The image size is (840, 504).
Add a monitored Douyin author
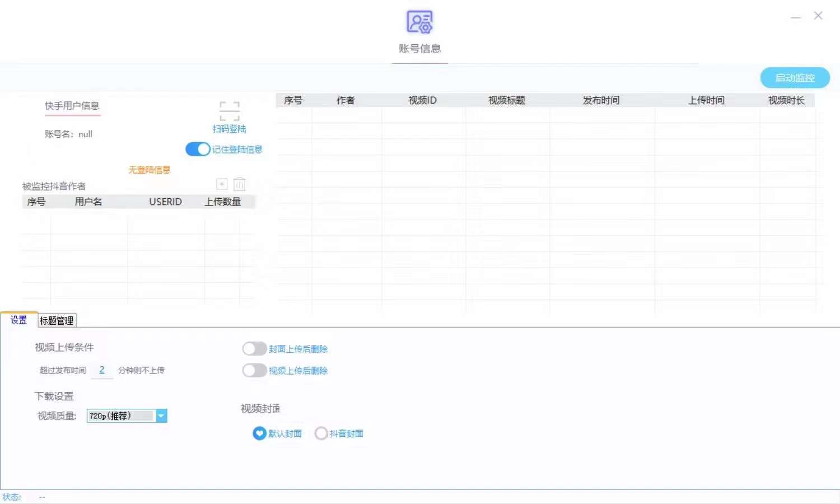tap(222, 184)
